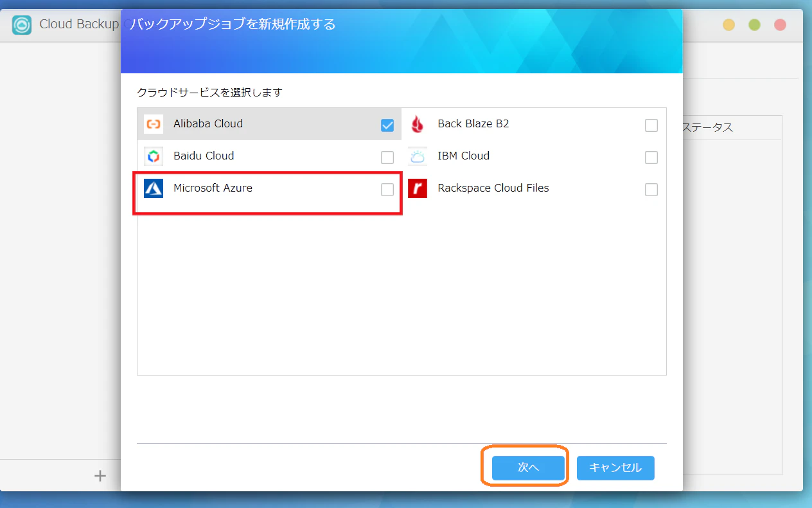Click the キャンセル button

pyautogui.click(x=615, y=468)
